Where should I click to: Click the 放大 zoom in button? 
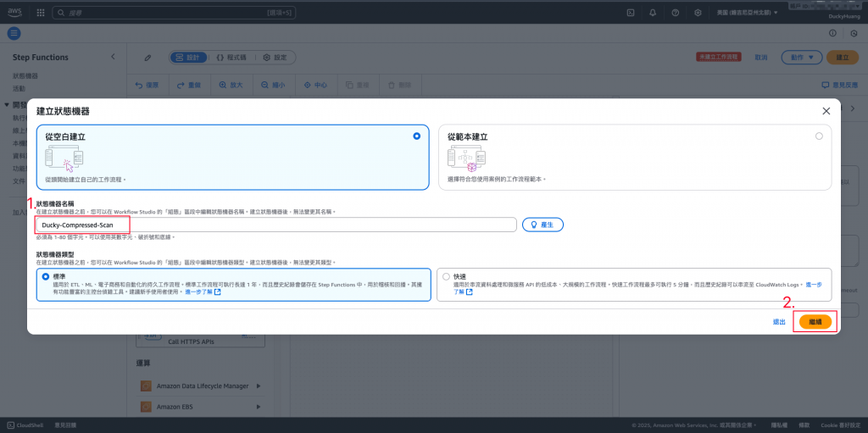[231, 86]
